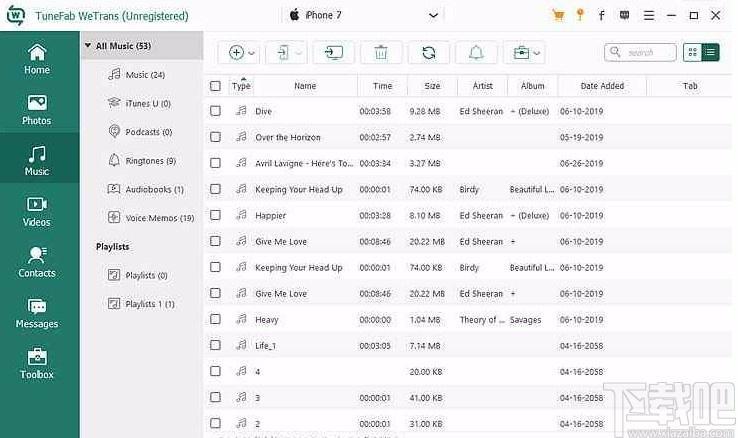Screen dimensions: 738x438
Task: Open the Messages section
Action: coord(37,313)
